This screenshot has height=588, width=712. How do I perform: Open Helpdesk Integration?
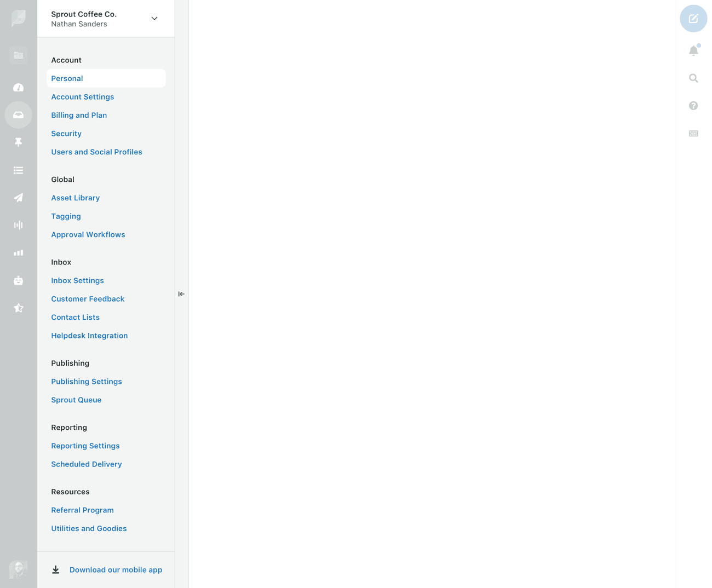pos(89,336)
